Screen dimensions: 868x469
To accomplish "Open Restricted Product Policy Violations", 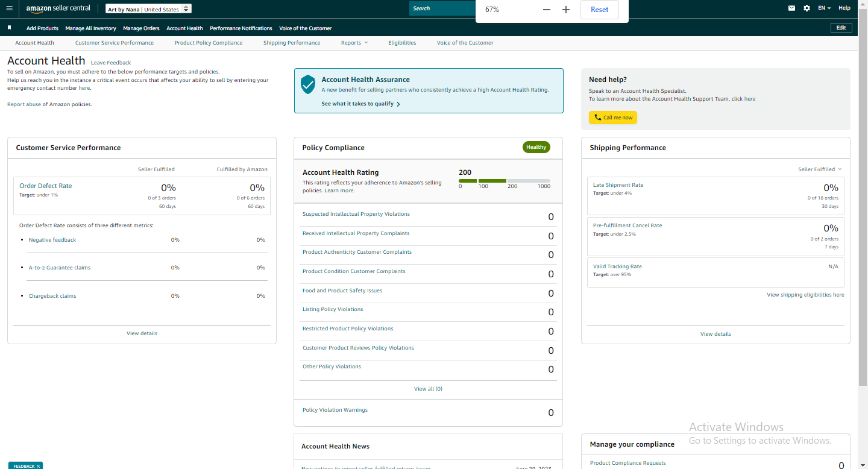I will tap(348, 329).
